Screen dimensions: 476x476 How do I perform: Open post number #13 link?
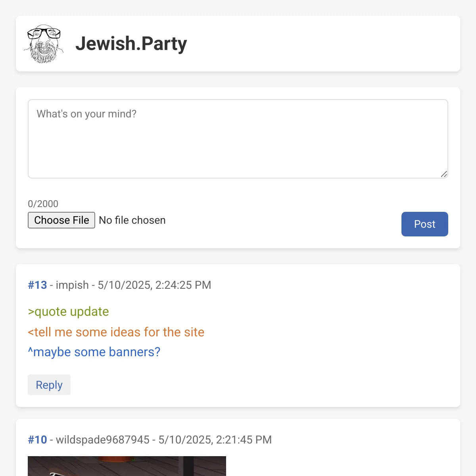(x=37, y=285)
